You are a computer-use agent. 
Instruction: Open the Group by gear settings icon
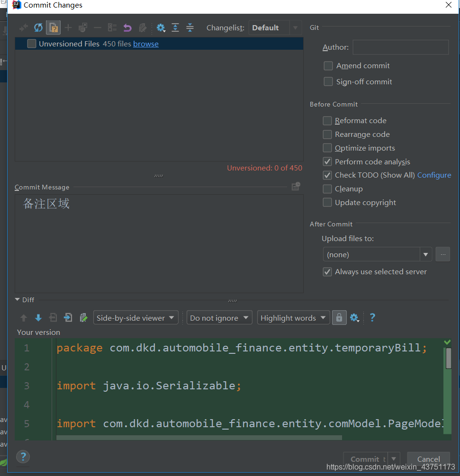(161, 28)
